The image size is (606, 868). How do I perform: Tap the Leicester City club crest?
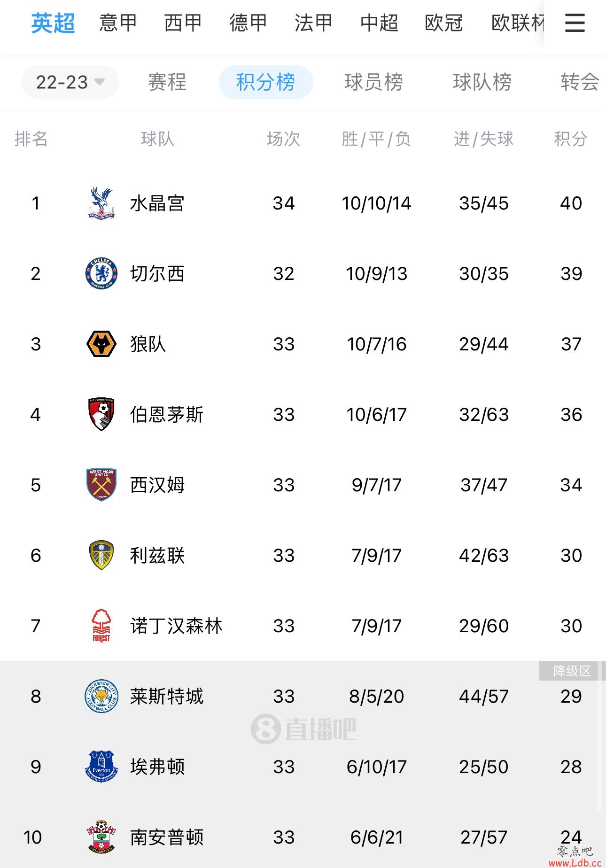[x=101, y=696]
